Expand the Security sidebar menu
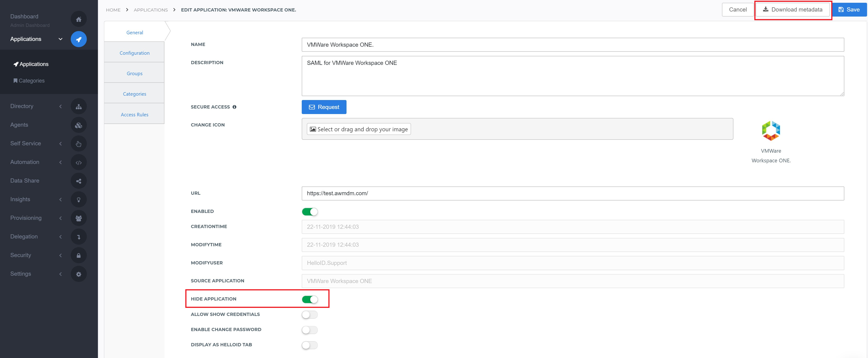Image resolution: width=868 pixels, height=358 pixels. coord(60,255)
